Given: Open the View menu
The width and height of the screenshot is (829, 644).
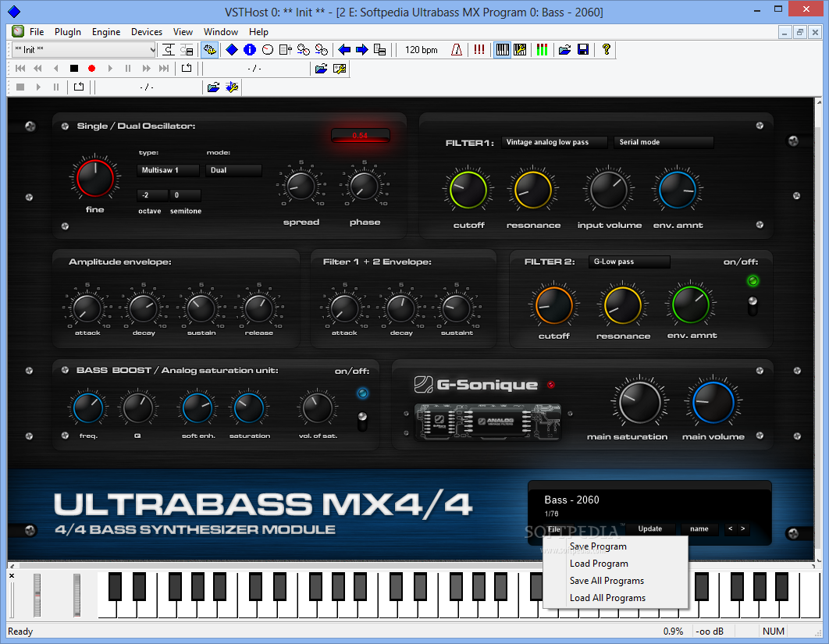Looking at the screenshot, I should coord(183,32).
